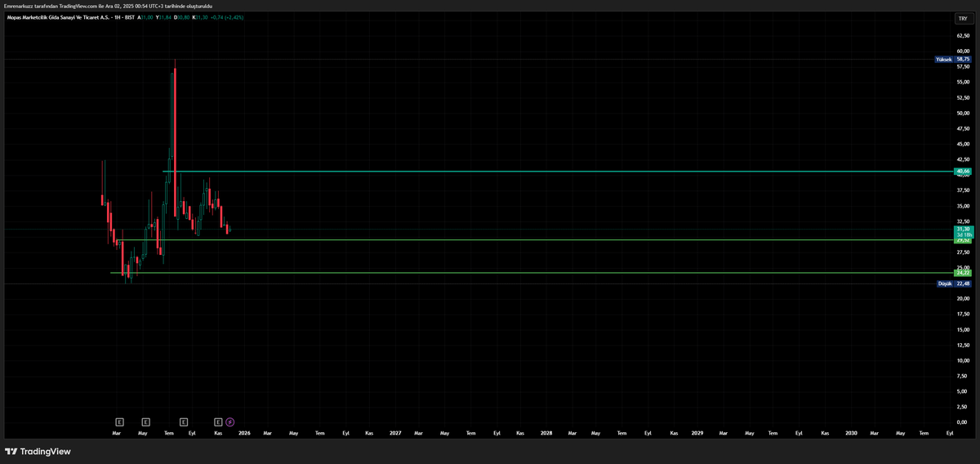The width and height of the screenshot is (980, 464).
Task: Click the 35,00 price axis label
Action: [x=963, y=206]
